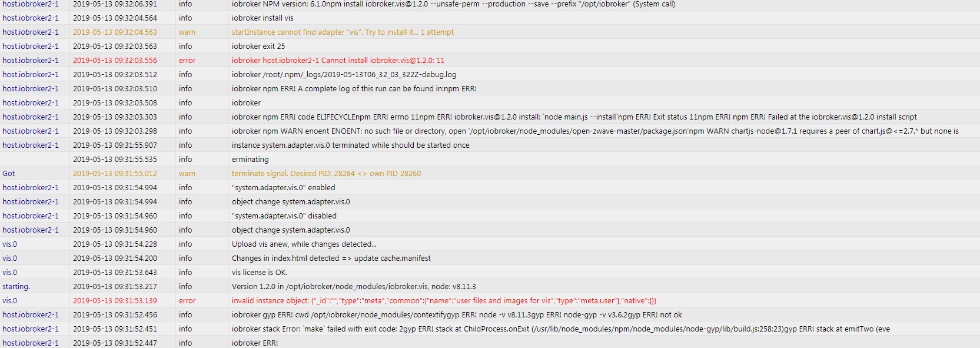980x348 pixels.
Task: Click the "code ELIFECYCLE" npm ERR message
Action: tap(574, 117)
